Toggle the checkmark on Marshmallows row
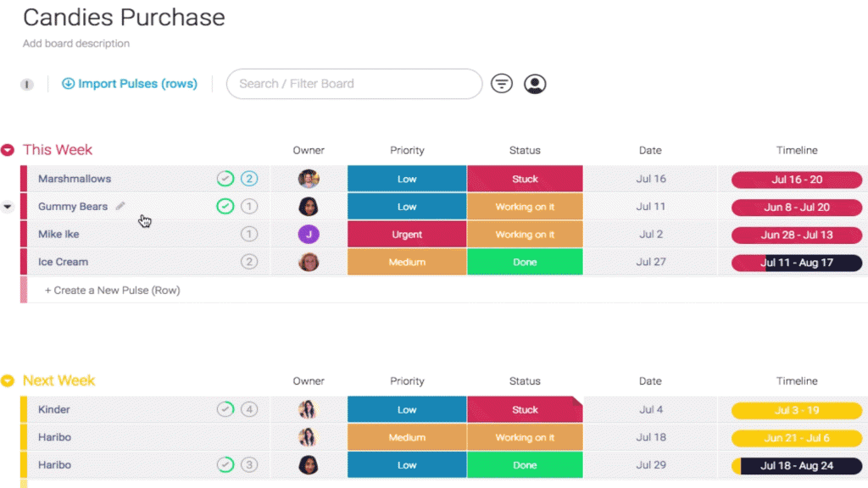Viewport: 868px width, 488px height. click(225, 179)
